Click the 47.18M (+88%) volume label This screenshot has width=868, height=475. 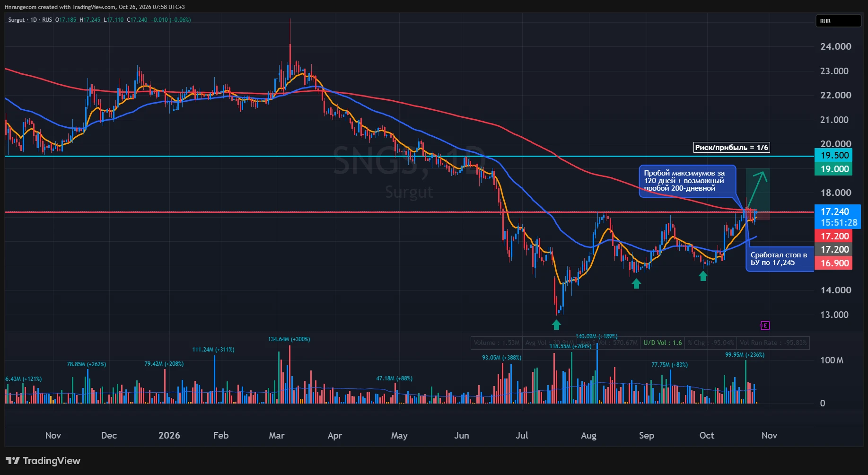pos(395,378)
